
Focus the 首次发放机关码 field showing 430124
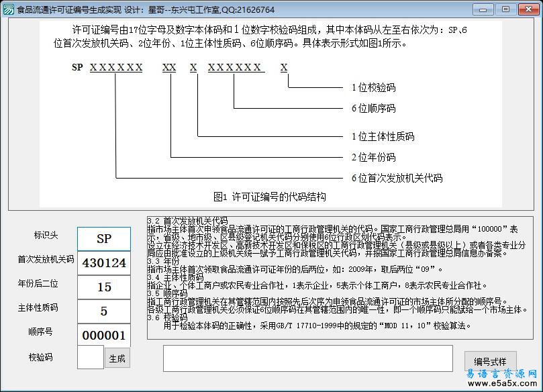(104, 263)
